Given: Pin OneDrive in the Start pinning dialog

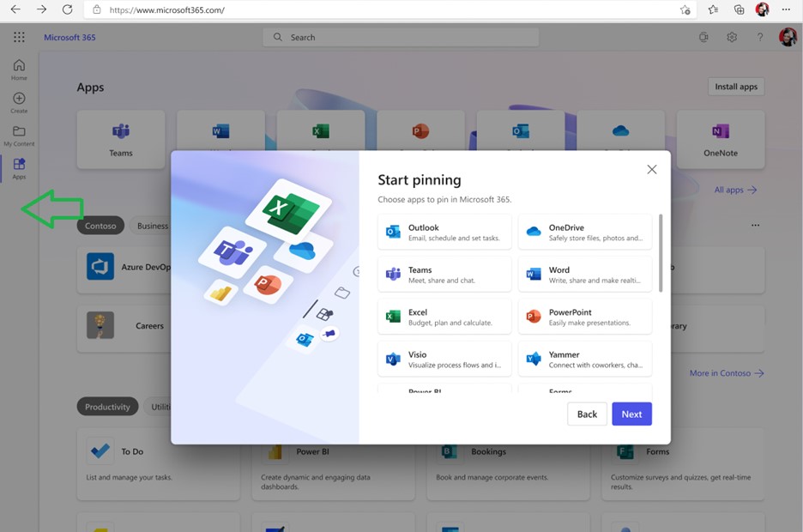Looking at the screenshot, I should [585, 232].
